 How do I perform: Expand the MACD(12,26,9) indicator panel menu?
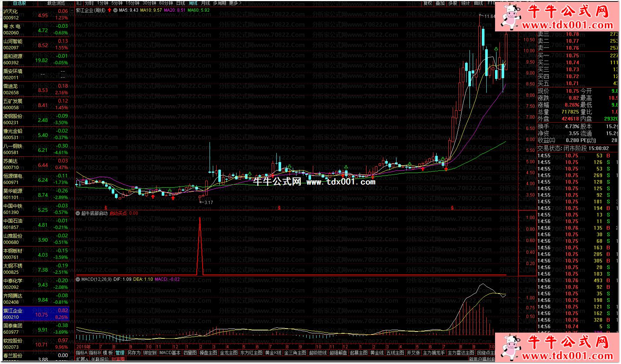click(x=78, y=279)
